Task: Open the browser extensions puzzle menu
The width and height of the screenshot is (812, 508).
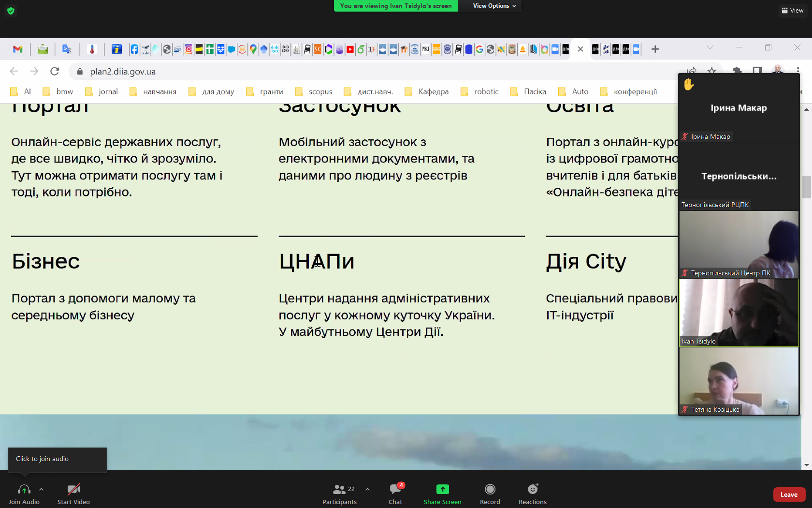Action: click(x=737, y=71)
